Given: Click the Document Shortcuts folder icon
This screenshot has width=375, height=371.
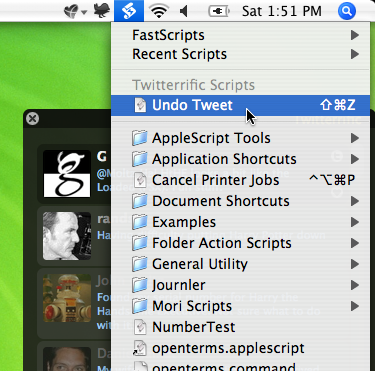Looking at the screenshot, I should click(x=140, y=201).
